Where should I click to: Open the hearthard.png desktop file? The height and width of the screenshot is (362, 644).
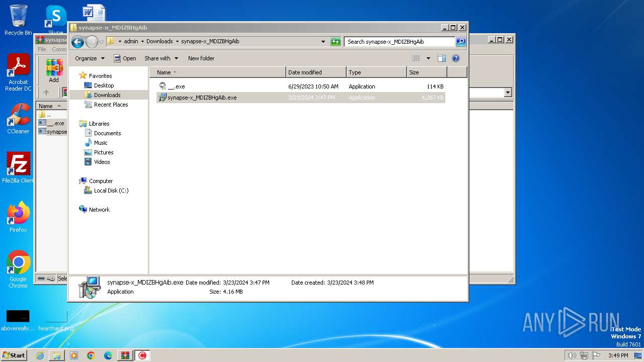[x=56, y=320]
